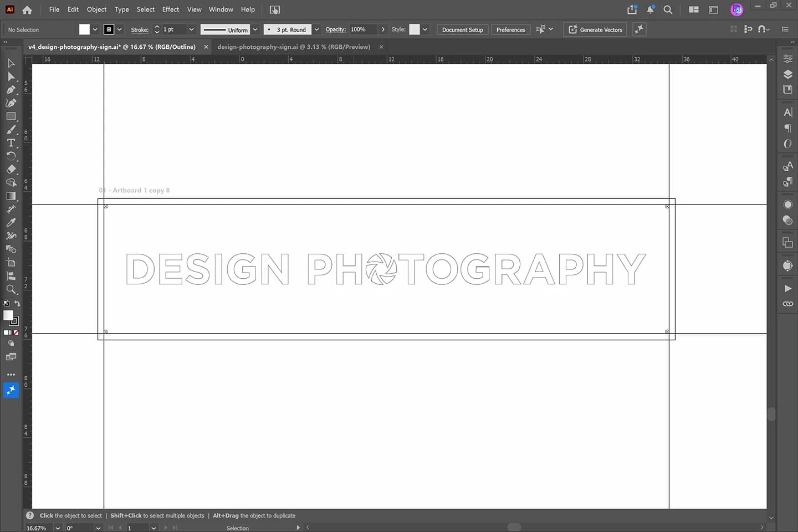798x532 pixels.
Task: Open the Pathfinder panel icon
Action: [787, 243]
